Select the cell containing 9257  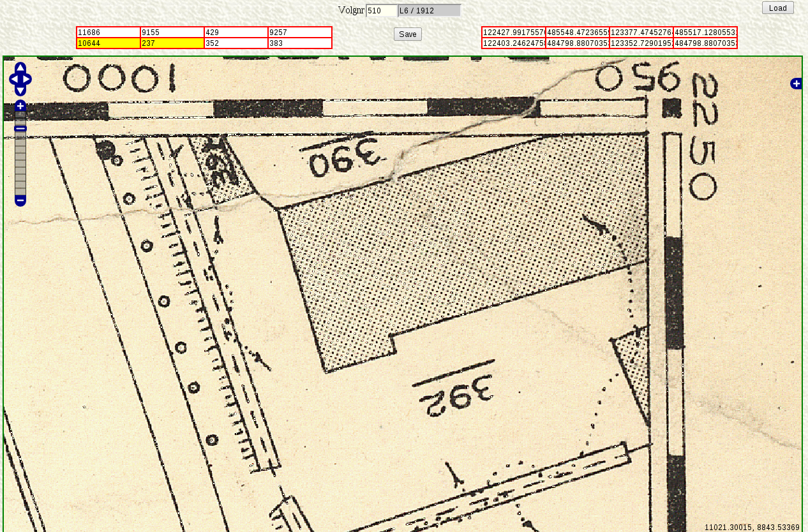pyautogui.click(x=300, y=33)
